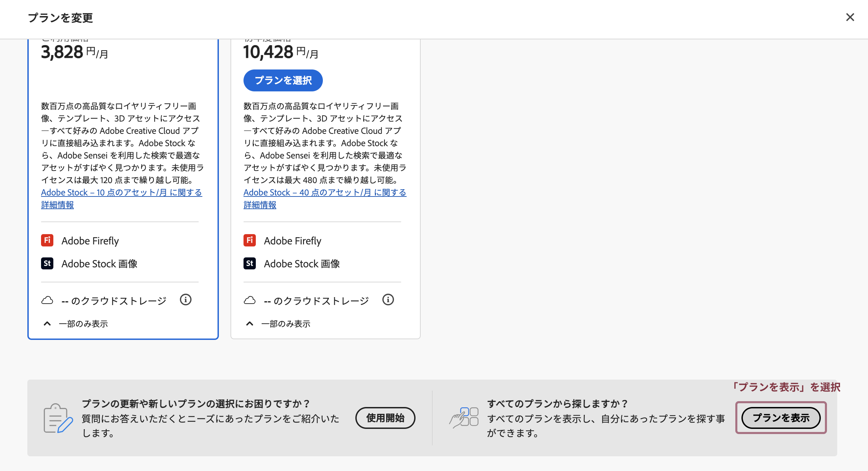Click Adobe Firefly label in 3,828円 plan

tap(90, 241)
